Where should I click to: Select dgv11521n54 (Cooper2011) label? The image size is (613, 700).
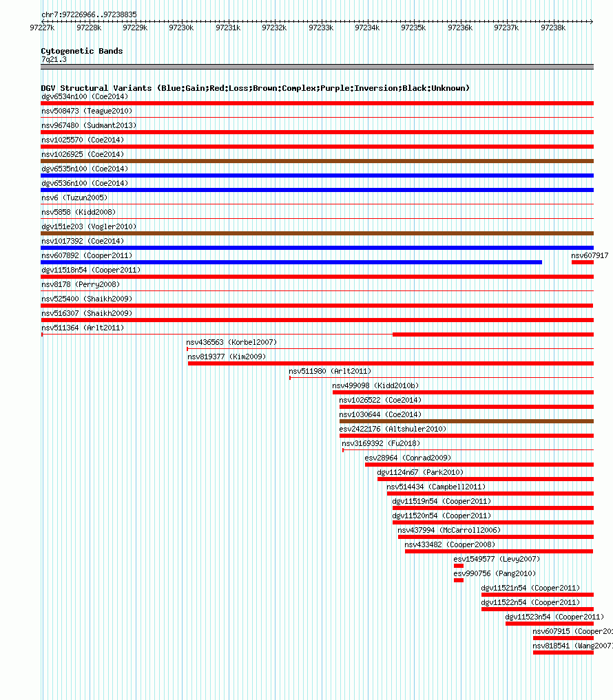tap(531, 588)
